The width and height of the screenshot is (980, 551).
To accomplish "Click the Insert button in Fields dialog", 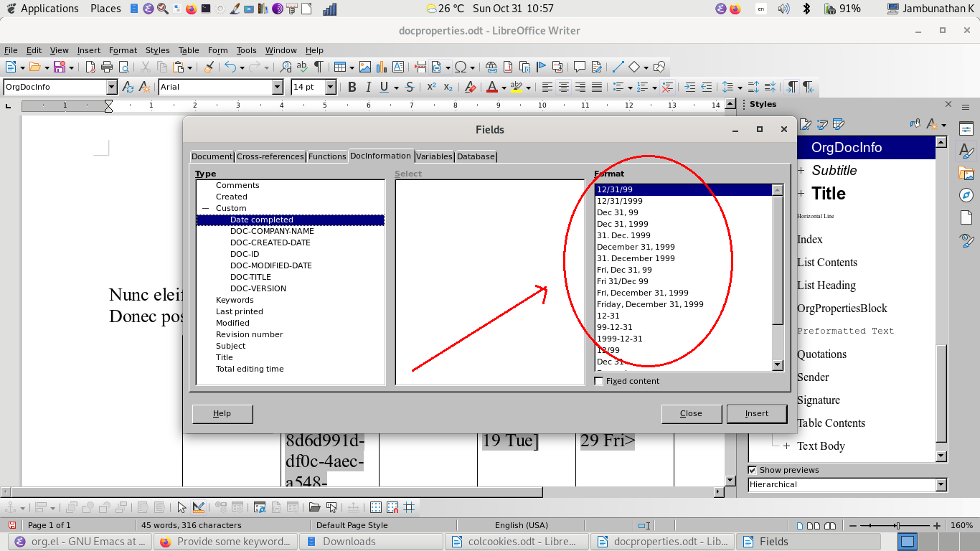I will (757, 413).
